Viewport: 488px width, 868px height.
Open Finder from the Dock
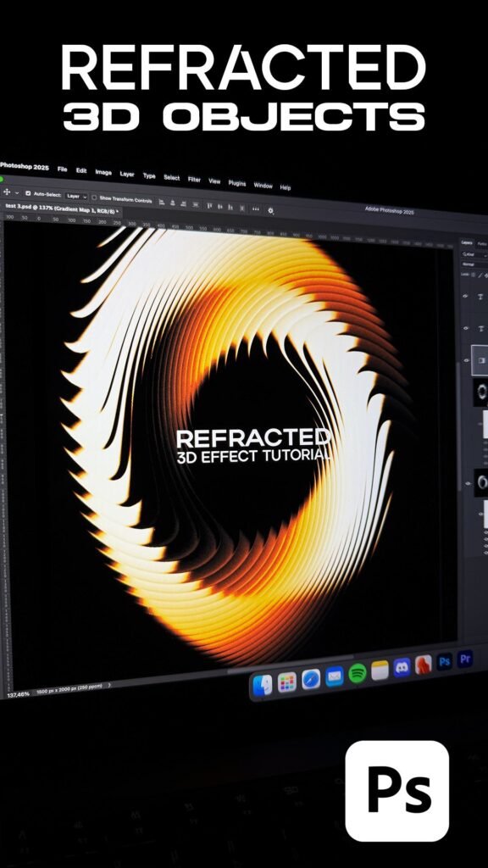[263, 685]
